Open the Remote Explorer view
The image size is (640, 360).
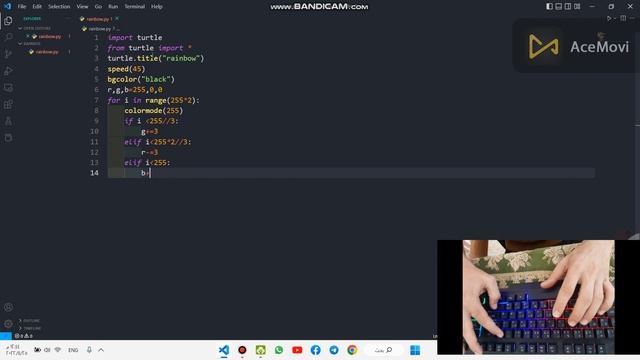click(x=8, y=88)
